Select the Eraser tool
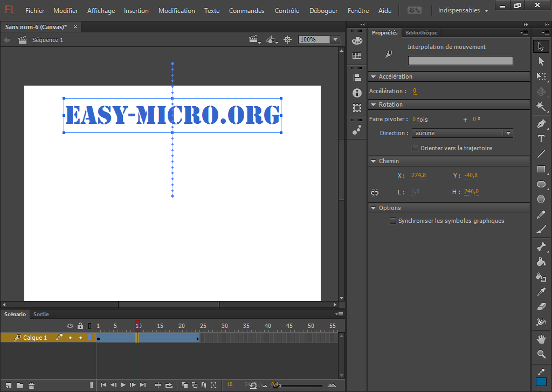552x392 pixels. pos(541,307)
